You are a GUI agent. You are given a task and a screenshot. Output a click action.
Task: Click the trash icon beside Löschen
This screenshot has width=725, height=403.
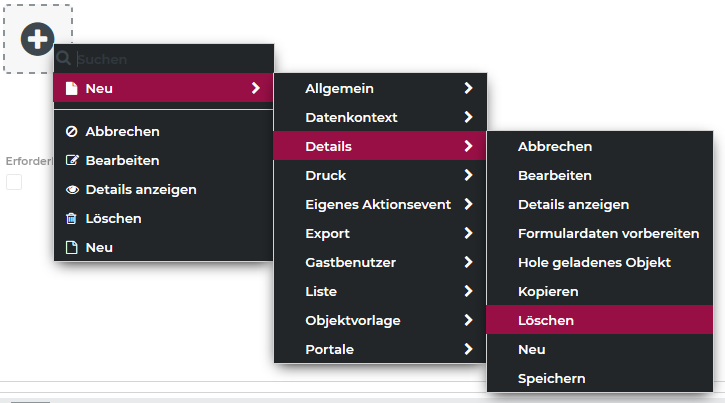point(71,218)
